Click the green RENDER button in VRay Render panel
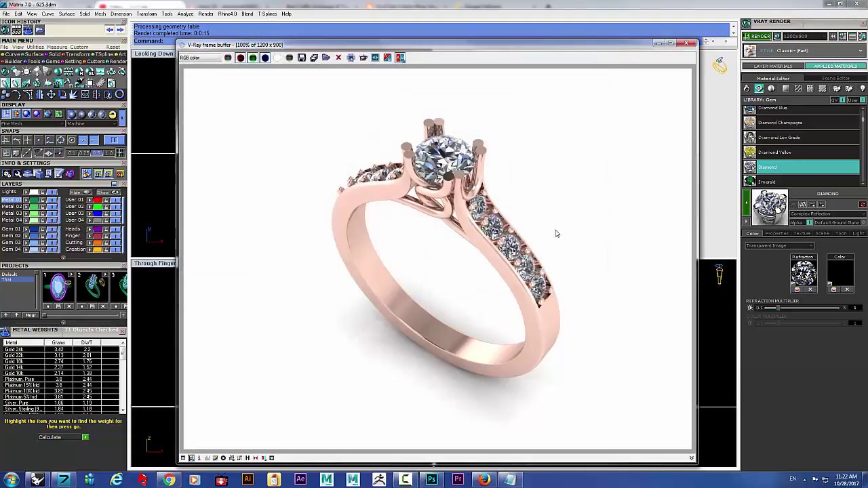The width and height of the screenshot is (868, 488). [x=757, y=36]
